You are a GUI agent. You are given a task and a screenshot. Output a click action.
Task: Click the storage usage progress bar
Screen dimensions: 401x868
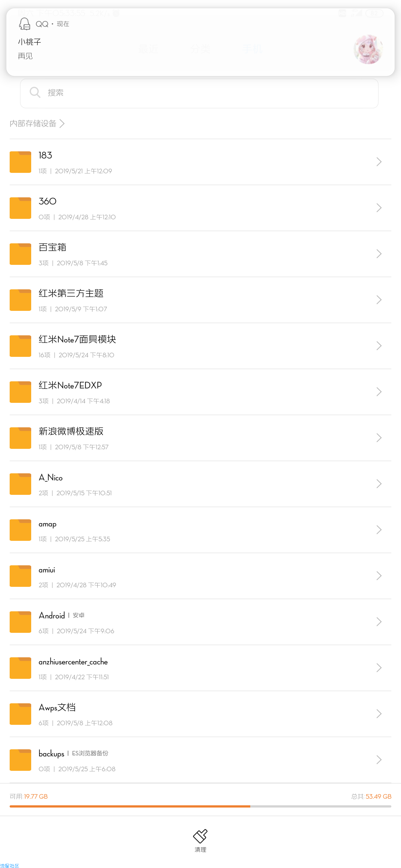(x=200, y=806)
